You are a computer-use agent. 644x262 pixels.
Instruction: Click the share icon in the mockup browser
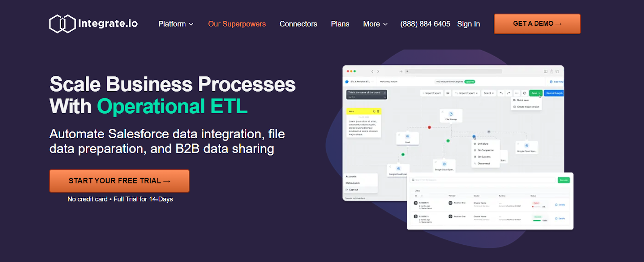[x=552, y=71]
